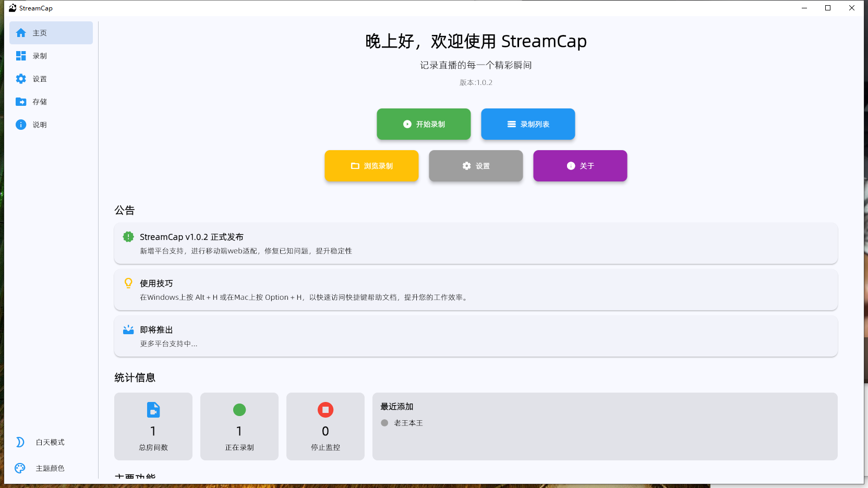Click the lightbulb icon next to 使用技巧

[128, 283]
